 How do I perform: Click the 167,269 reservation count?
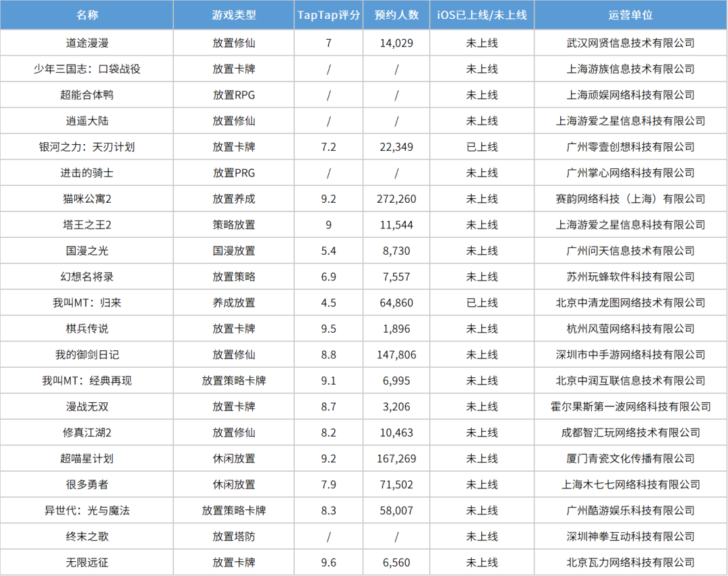[x=396, y=459]
